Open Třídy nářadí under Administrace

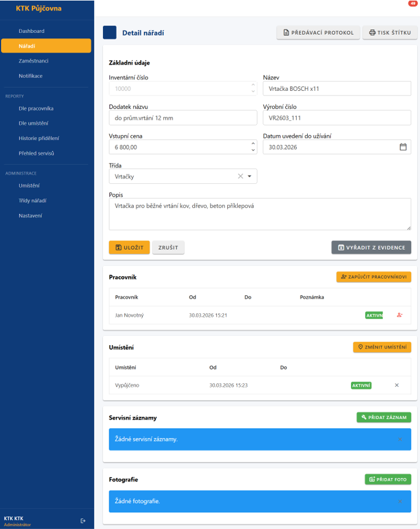[x=32, y=201]
